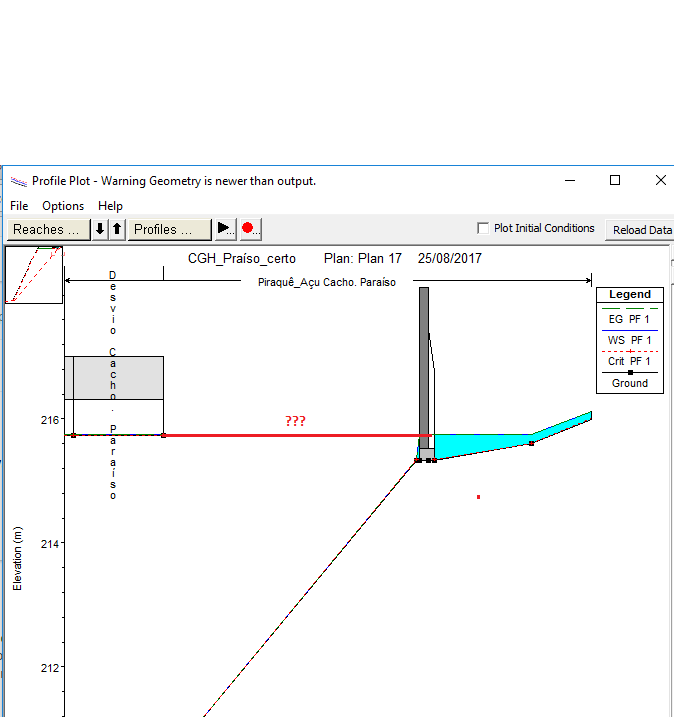Click the Reload Data button
This screenshot has height=717, width=674.
pos(642,229)
